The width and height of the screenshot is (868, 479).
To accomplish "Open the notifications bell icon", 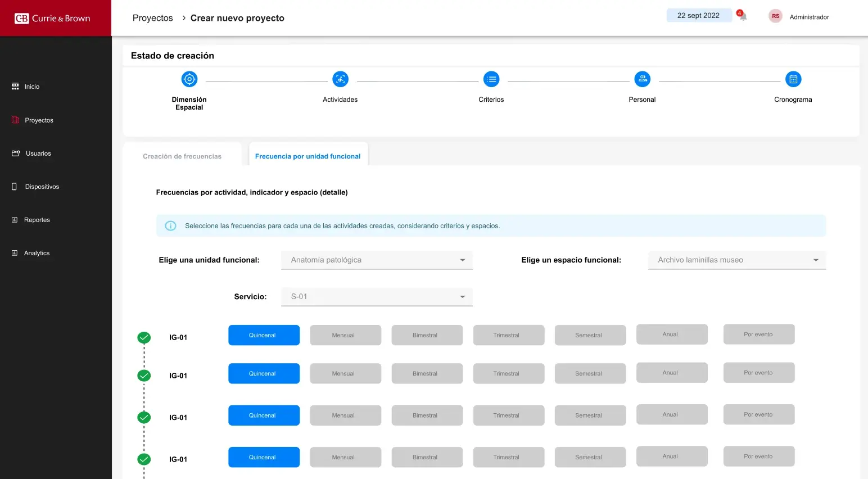I will pyautogui.click(x=742, y=15).
